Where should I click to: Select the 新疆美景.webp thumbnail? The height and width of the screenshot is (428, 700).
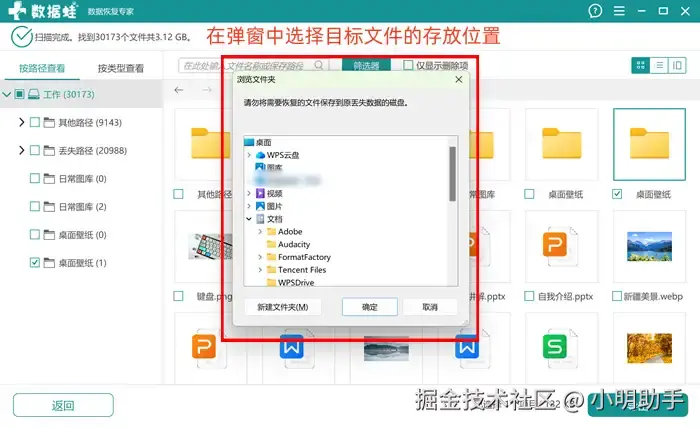coord(649,247)
